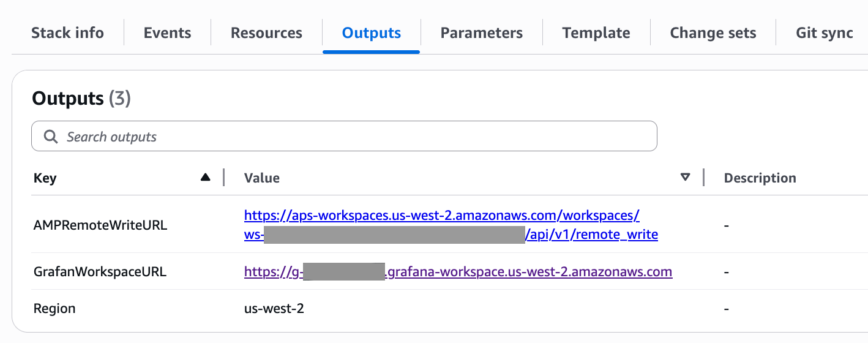Switch to the Stack info tab
Viewport: 868px width, 343px height.
coord(67,33)
